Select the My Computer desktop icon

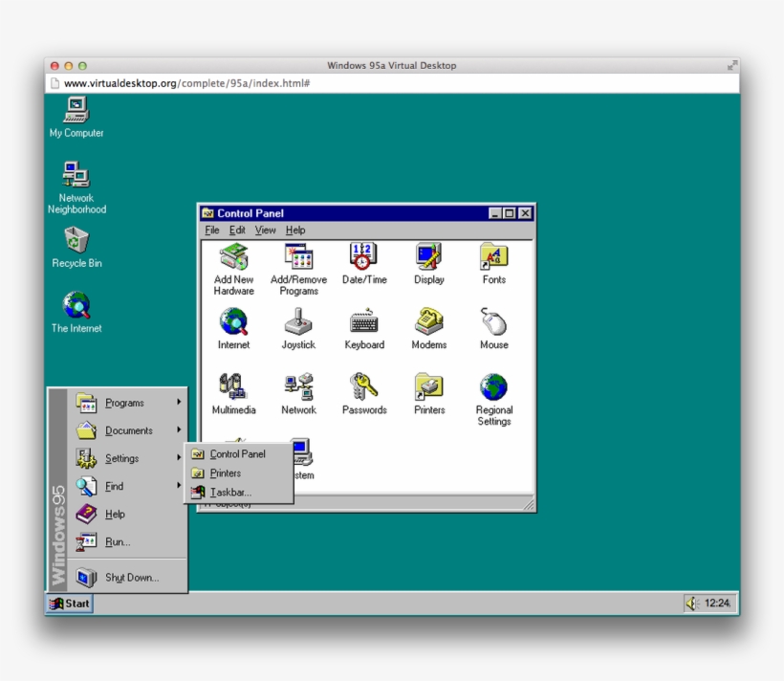click(x=76, y=118)
